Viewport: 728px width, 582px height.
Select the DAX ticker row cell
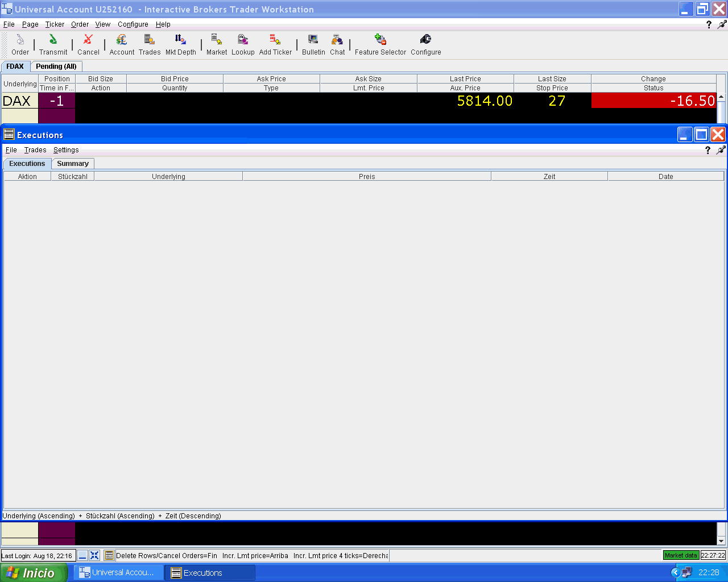[19, 101]
